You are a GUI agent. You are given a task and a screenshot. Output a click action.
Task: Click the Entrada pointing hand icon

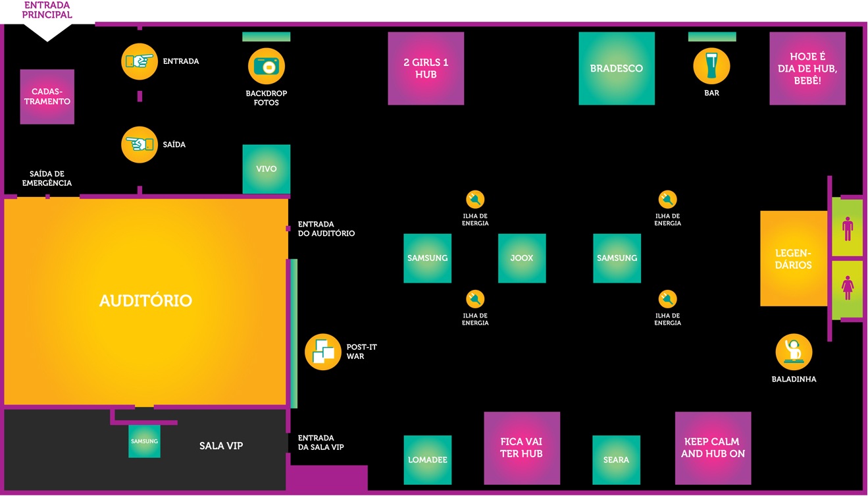(x=140, y=61)
